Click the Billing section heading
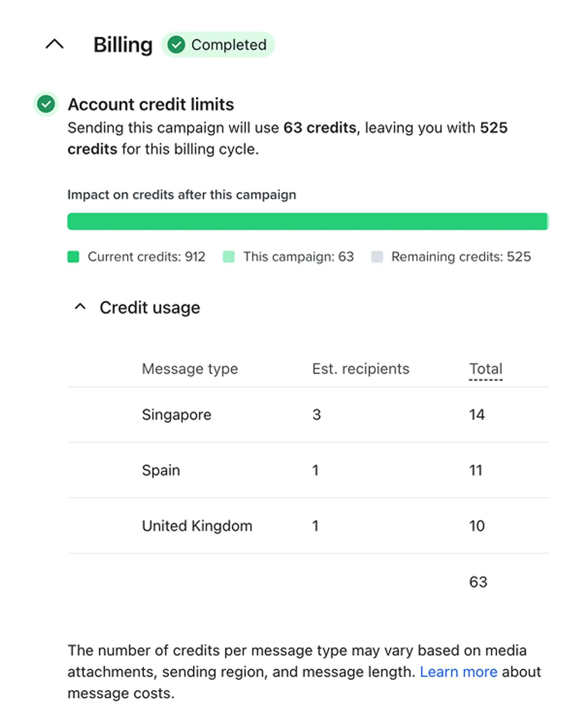The width and height of the screenshot is (582, 728). [123, 44]
